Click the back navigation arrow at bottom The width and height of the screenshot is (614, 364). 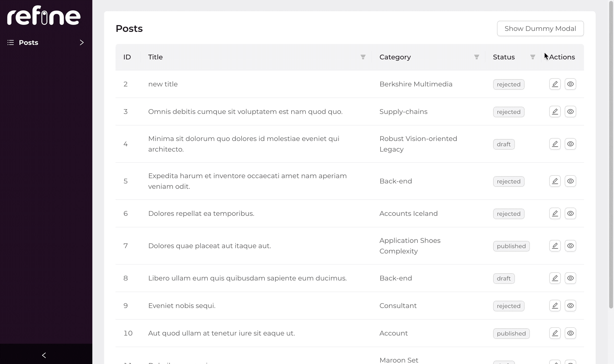click(x=44, y=355)
